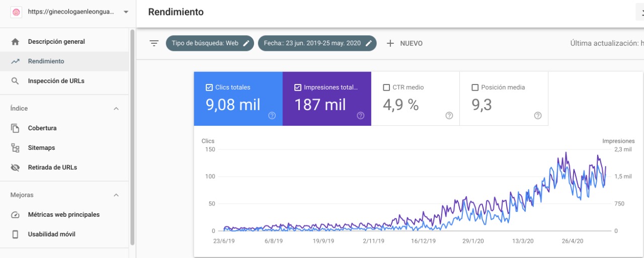
Task: Click help icon on Impresiones totales card
Action: [x=361, y=116]
